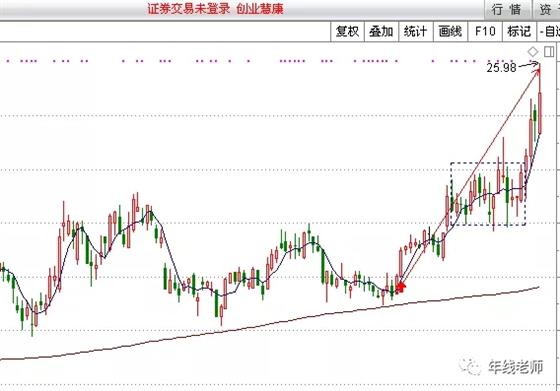This screenshot has width=560, height=391.
Task: Click the diamond icon above the chart
Action: [533, 52]
